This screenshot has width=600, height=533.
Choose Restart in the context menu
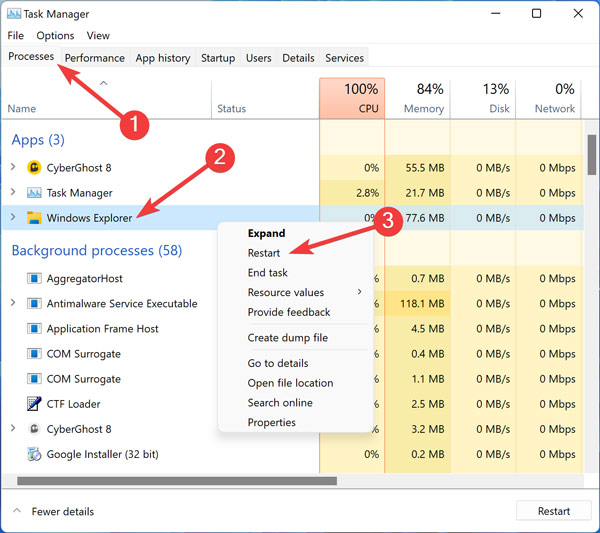tap(264, 253)
